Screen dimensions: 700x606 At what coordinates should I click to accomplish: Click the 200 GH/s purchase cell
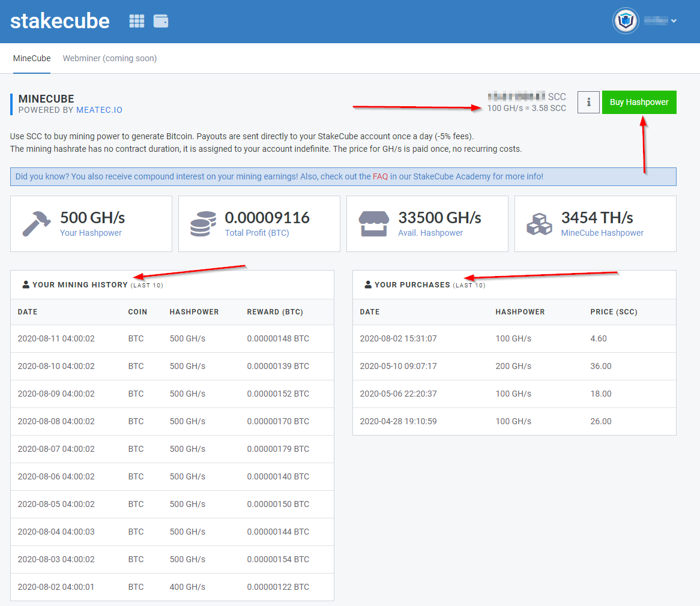click(513, 367)
